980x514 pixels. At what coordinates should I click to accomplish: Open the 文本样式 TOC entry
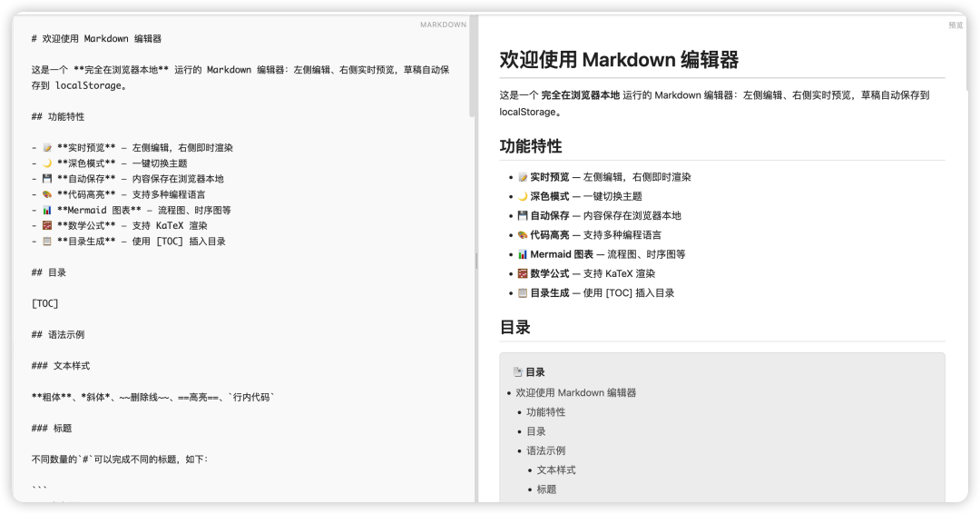coord(556,470)
